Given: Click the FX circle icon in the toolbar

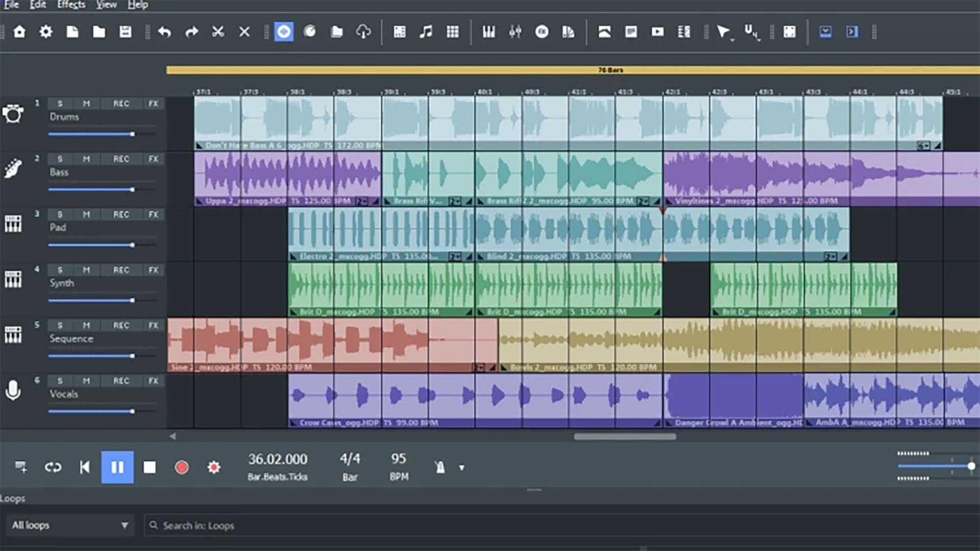Looking at the screenshot, I should tap(542, 32).
